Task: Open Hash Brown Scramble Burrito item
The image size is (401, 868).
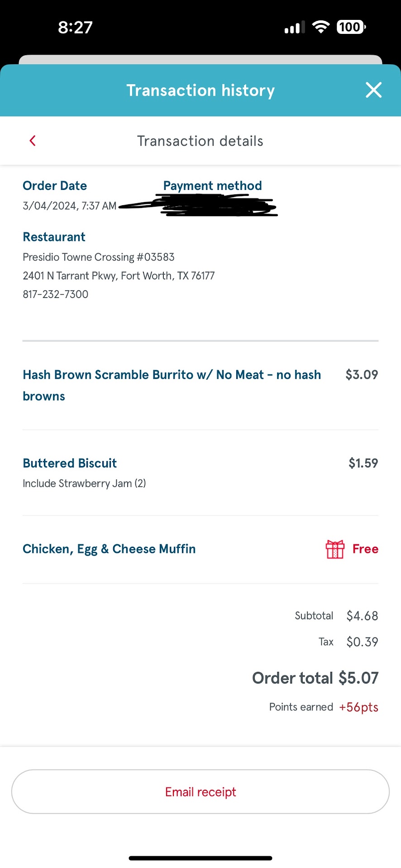Action: 172,375
